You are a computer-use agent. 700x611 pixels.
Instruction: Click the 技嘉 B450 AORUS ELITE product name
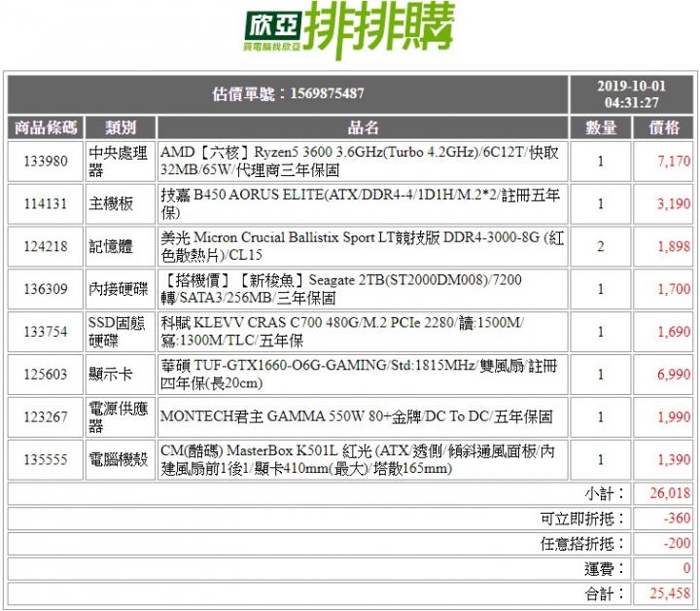coord(360,203)
